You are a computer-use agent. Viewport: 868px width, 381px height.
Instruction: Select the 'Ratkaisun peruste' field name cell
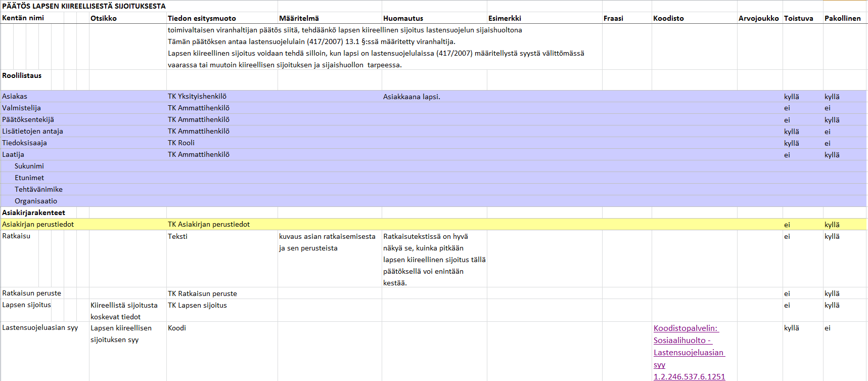31,293
